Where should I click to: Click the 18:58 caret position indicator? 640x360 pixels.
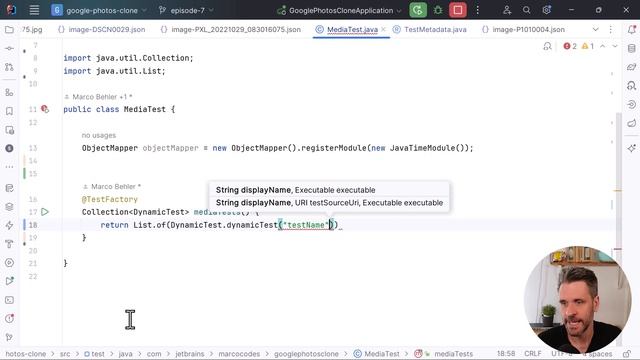(506, 353)
